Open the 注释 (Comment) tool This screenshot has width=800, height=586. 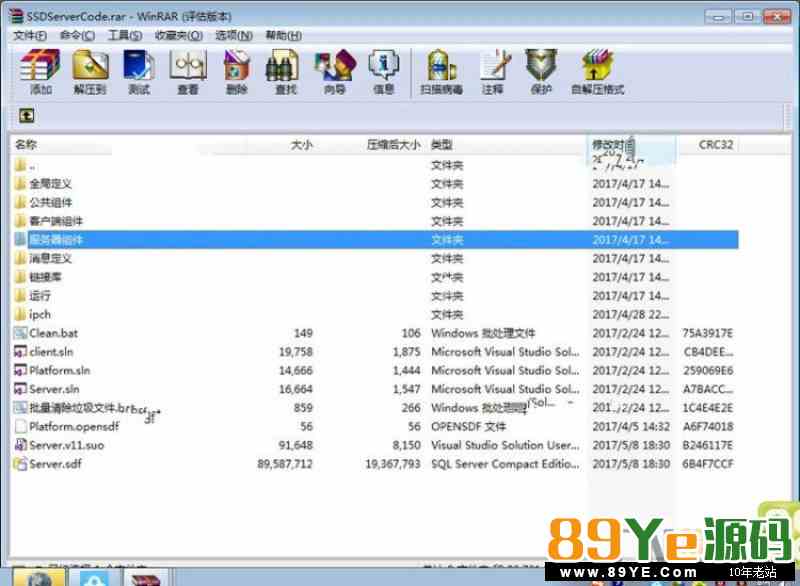coord(493,72)
